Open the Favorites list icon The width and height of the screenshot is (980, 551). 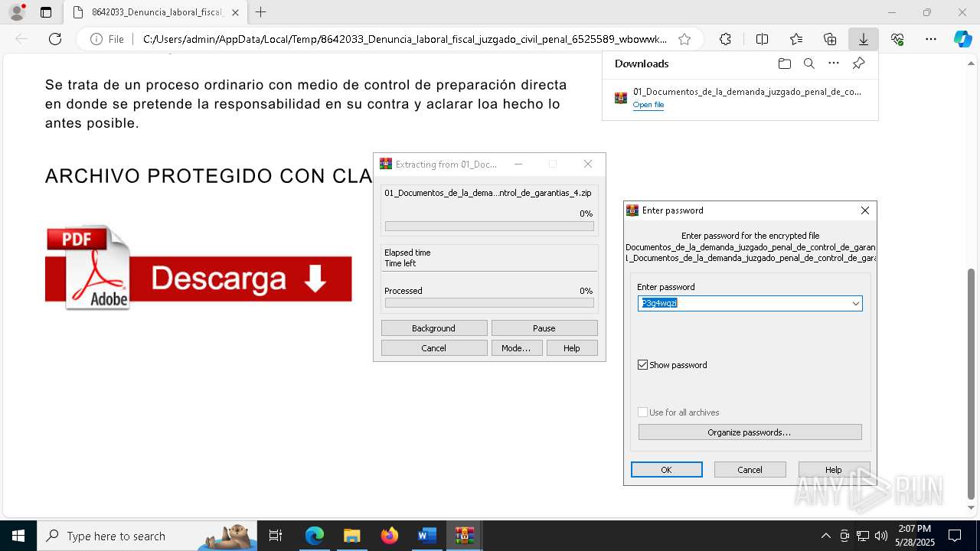(796, 39)
